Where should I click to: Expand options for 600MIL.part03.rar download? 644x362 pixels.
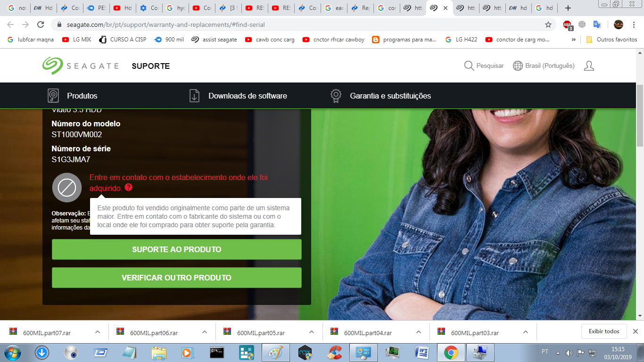526,332
